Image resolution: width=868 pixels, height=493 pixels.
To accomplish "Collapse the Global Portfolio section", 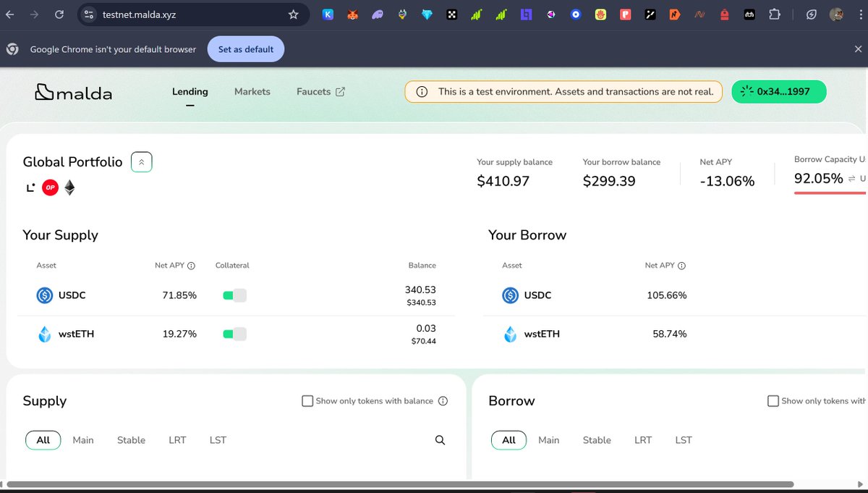I will [141, 162].
